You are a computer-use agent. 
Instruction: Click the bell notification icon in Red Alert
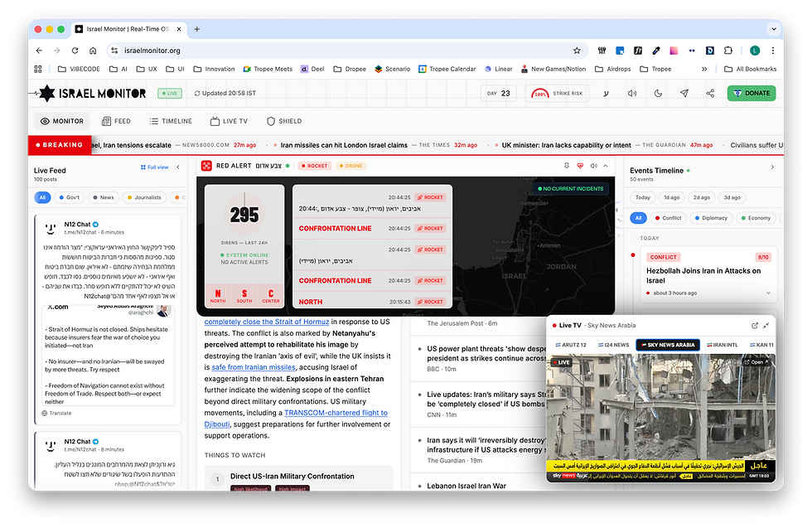(567, 166)
